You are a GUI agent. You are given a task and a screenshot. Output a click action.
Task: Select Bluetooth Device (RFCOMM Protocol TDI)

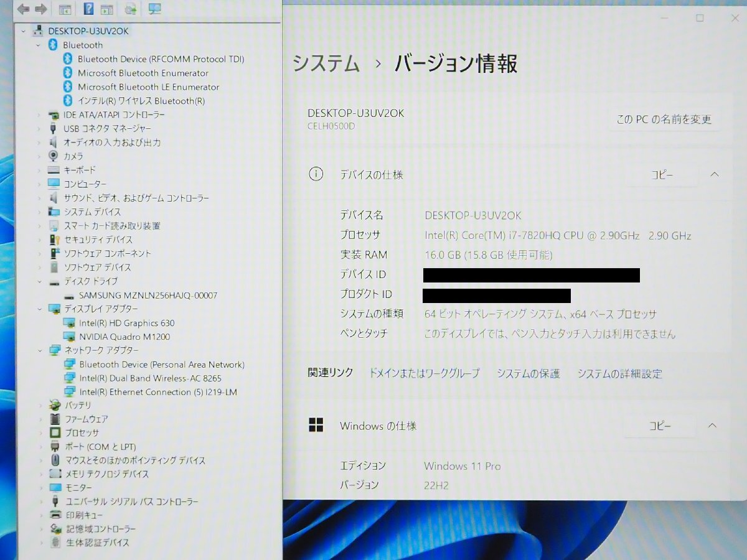(x=161, y=59)
